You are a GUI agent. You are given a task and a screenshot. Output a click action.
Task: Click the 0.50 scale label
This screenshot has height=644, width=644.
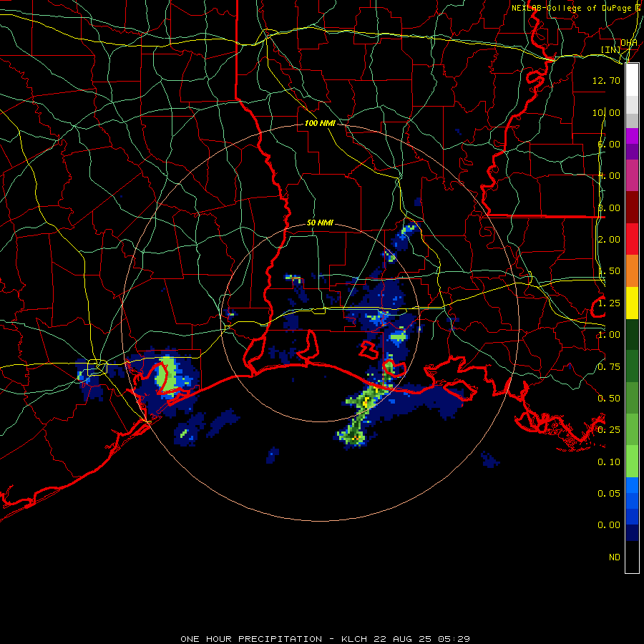609,399
